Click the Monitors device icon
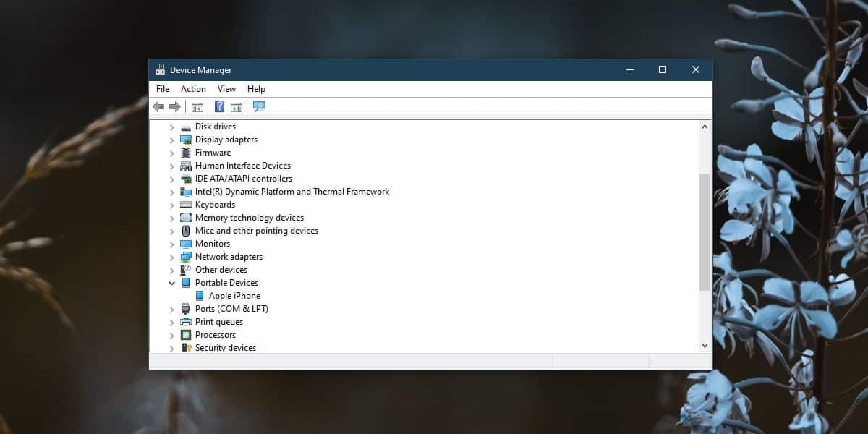This screenshot has height=434, width=868. pyautogui.click(x=186, y=244)
